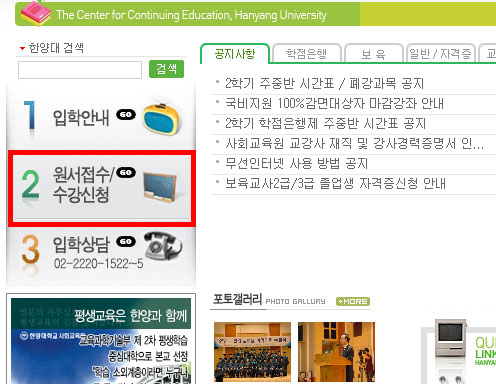496x384 pixels.
Task: Switch to the 보육 tab
Action: [x=373, y=53]
